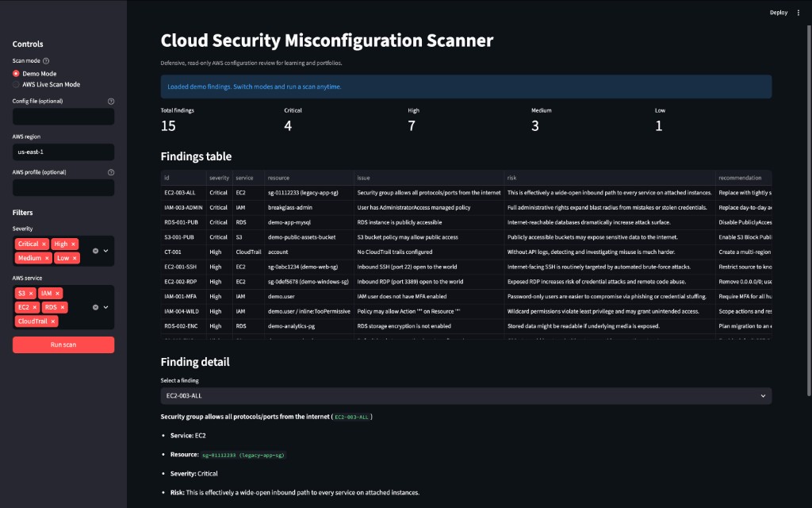Screen dimensions: 812x508
Task: Remove the RDS service tag
Action: [x=63, y=307]
